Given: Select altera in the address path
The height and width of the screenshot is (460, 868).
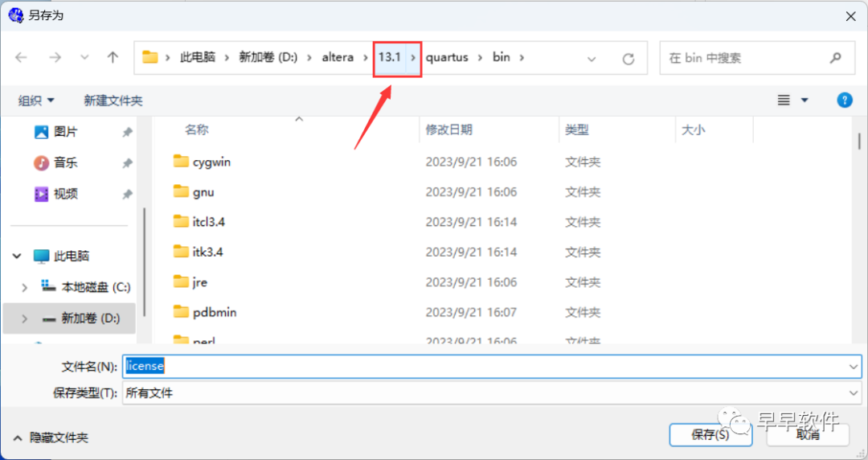Looking at the screenshot, I should 338,57.
